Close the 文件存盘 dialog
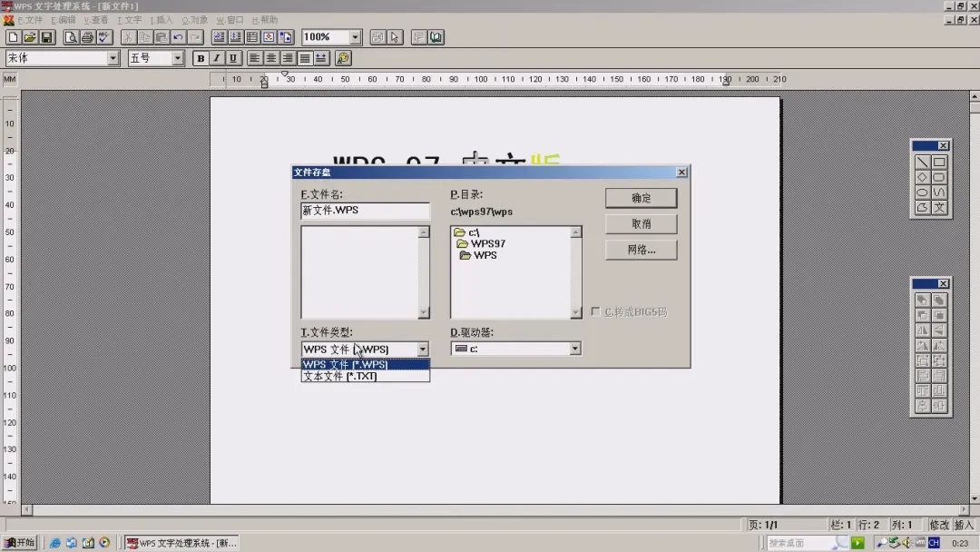Screen dimensions: 980x552 tap(681, 172)
